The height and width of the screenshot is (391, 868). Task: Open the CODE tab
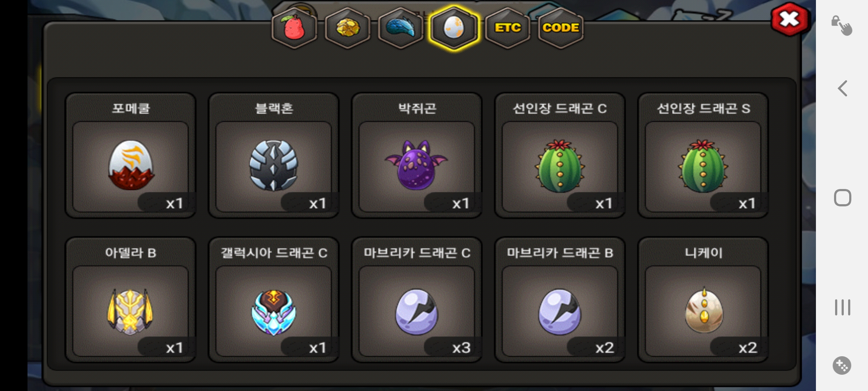[x=561, y=28]
